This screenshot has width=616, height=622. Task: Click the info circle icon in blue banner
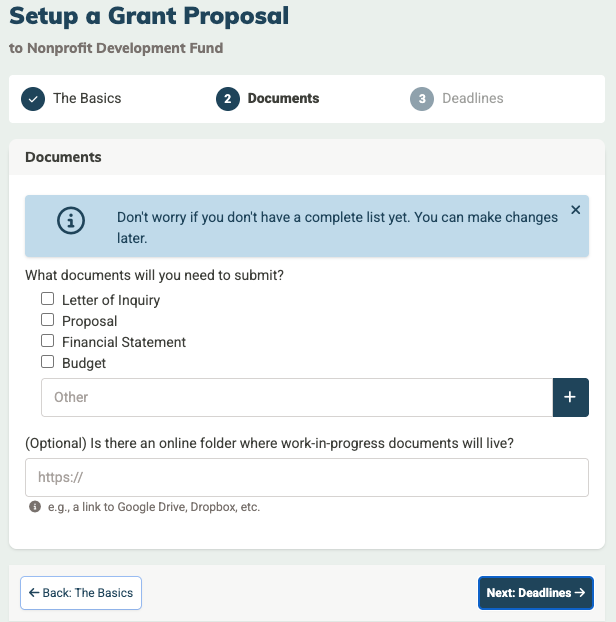(71, 221)
